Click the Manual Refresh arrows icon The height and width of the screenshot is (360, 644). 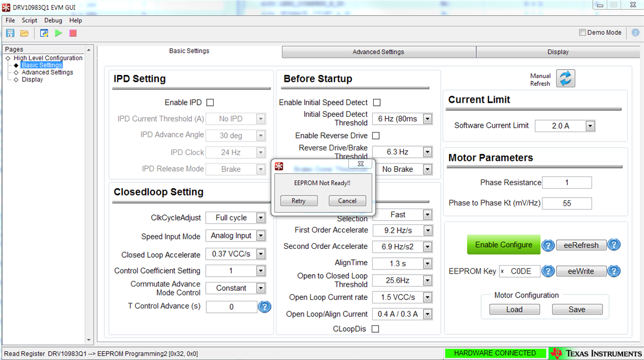pyautogui.click(x=565, y=79)
